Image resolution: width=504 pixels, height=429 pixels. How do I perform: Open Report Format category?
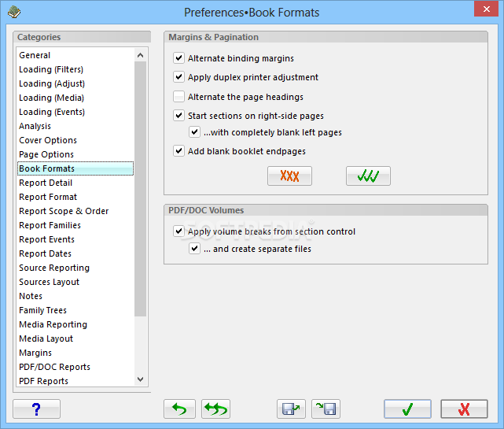point(75,197)
